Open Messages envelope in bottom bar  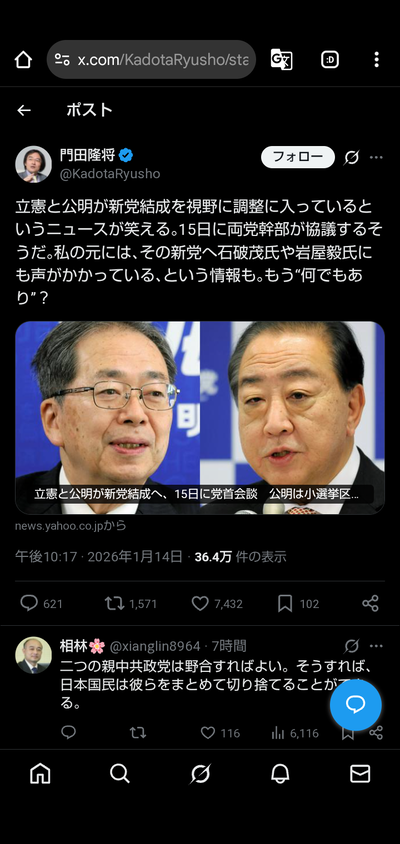coord(360,774)
